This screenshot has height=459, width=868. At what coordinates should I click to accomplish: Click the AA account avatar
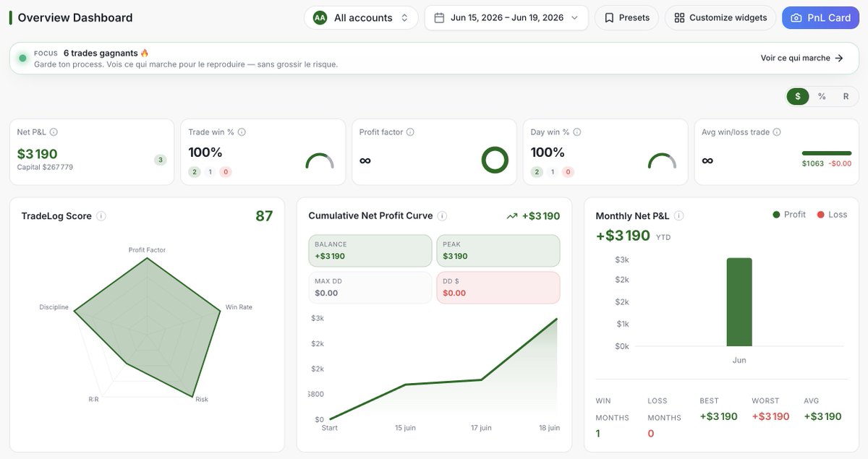[320, 17]
